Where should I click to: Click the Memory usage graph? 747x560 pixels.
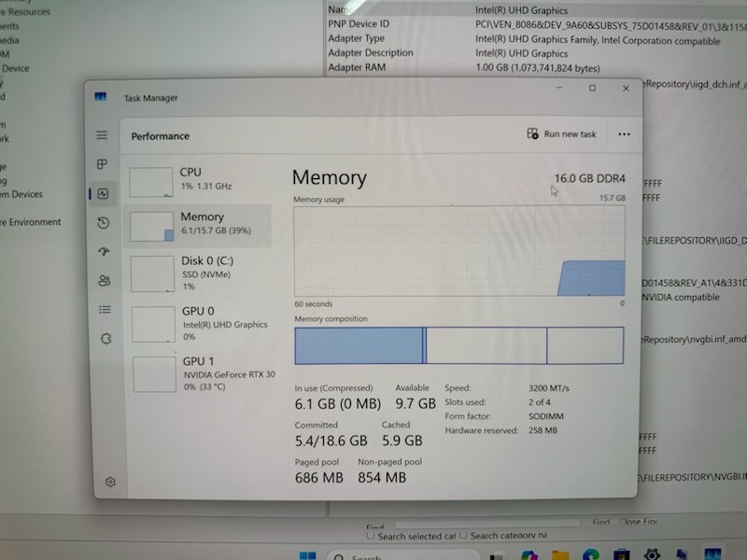point(459,251)
